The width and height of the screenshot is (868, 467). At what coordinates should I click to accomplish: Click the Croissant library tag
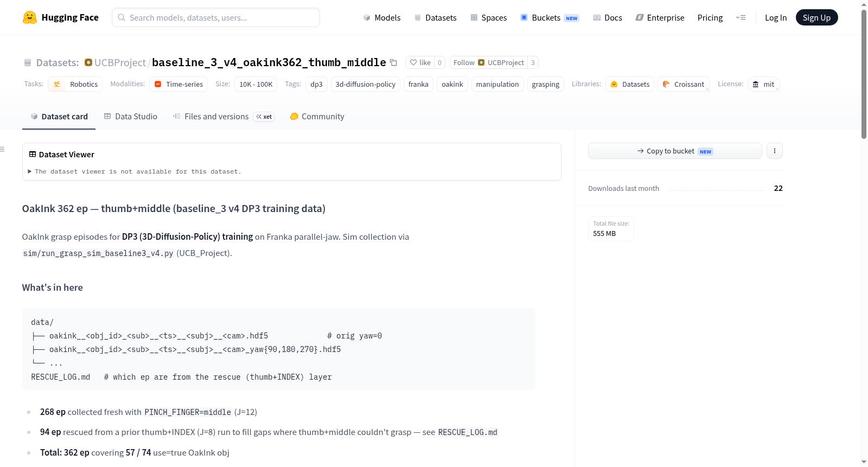click(x=684, y=84)
